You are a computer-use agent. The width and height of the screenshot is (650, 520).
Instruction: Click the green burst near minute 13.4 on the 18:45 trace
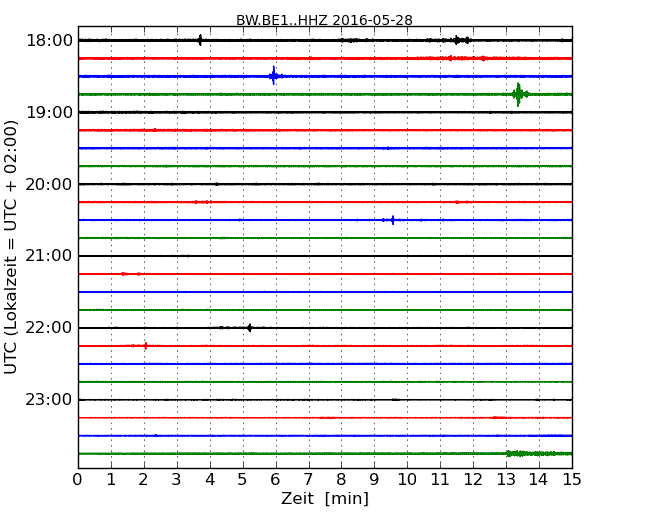point(519,95)
